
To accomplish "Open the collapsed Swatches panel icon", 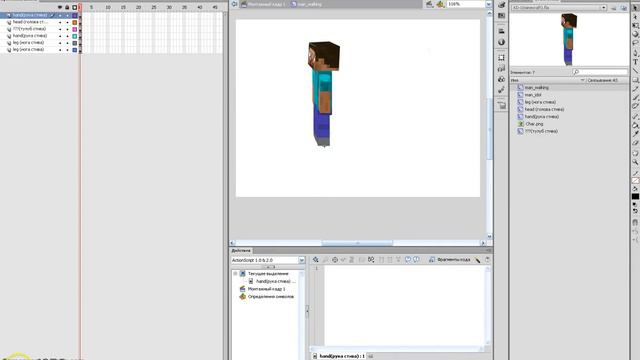I will click(x=501, y=16).
